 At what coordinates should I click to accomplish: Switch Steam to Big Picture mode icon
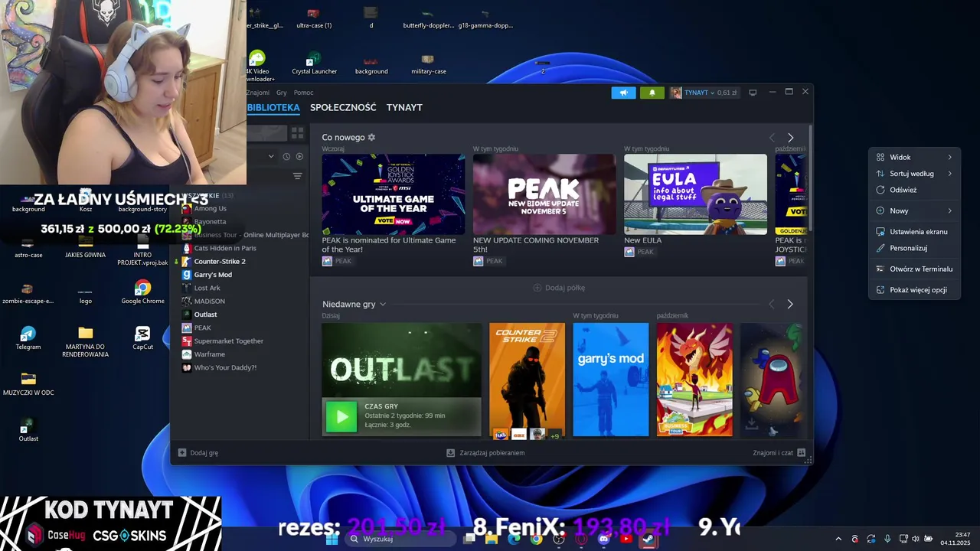[x=753, y=93]
